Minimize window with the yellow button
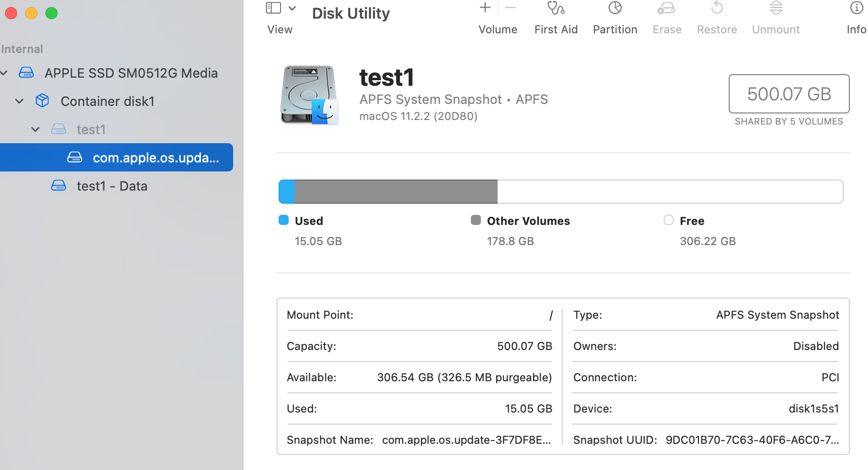The width and height of the screenshot is (868, 470). point(31,13)
